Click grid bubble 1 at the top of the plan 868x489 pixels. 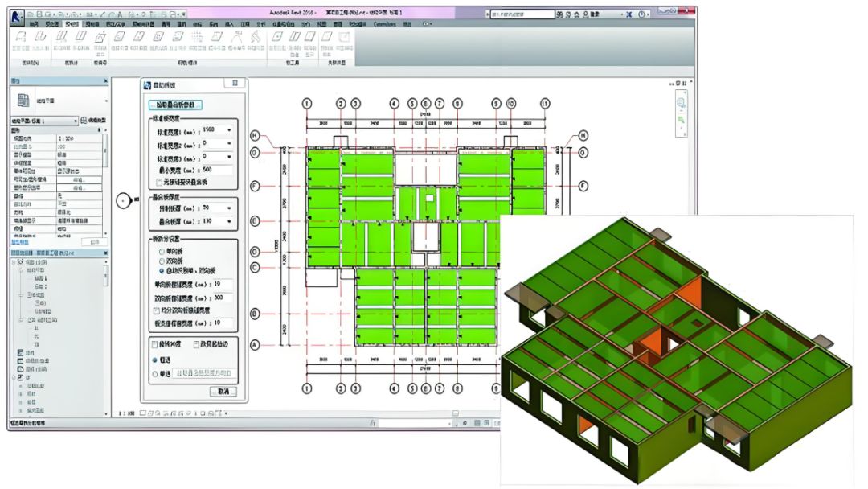tap(307, 104)
